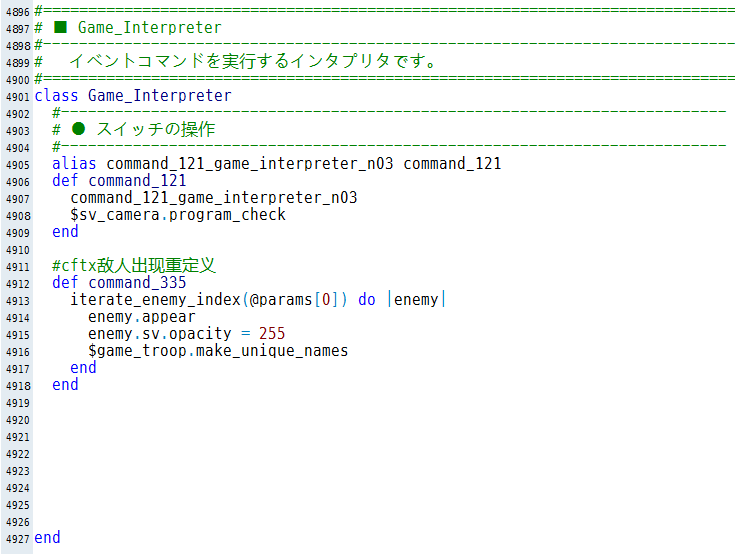Click the 'do' keyword on line 4913
735x554 pixels.
(x=367, y=299)
